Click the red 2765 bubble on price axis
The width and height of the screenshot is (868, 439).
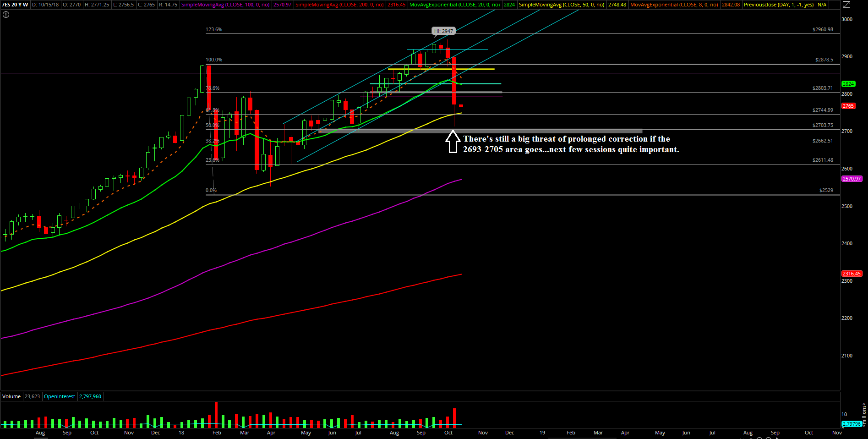click(x=848, y=106)
